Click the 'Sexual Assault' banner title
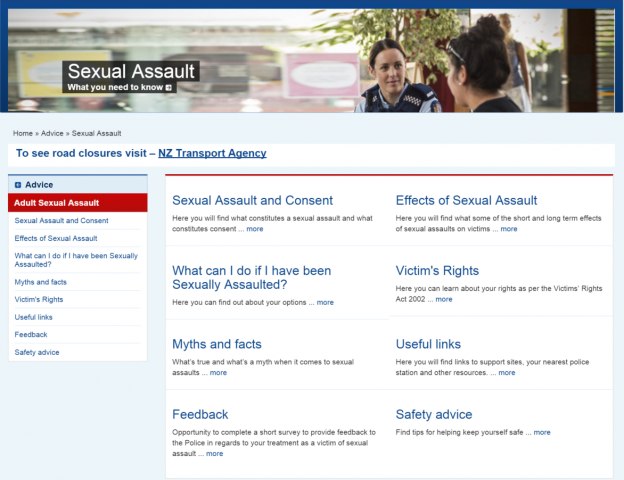Viewport: 624px width, 480px height. tap(131, 71)
